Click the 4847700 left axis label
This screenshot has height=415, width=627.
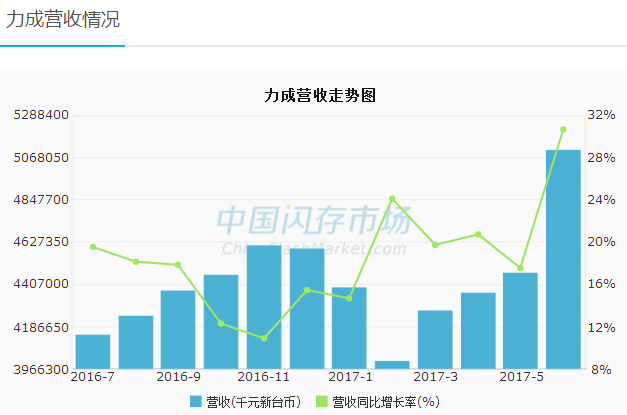click(x=41, y=200)
